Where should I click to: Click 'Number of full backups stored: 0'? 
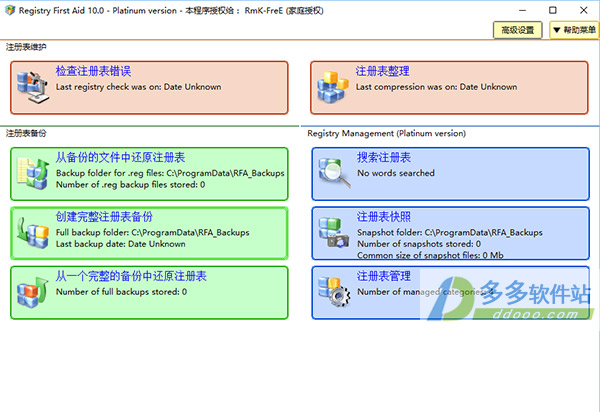(121, 291)
